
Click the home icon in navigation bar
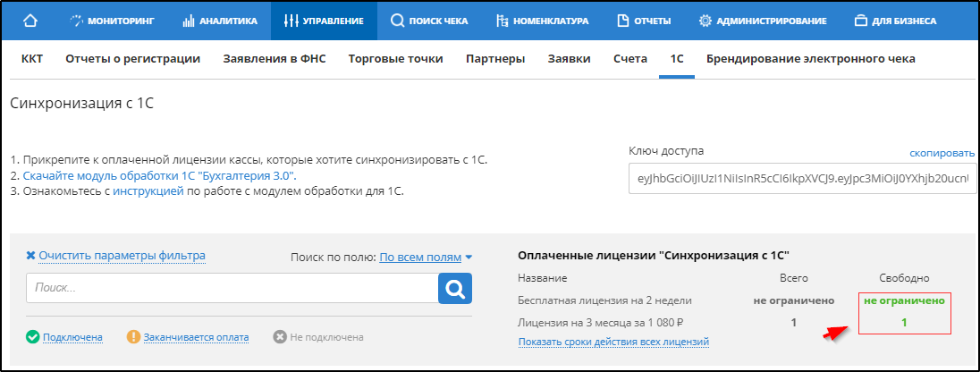click(x=30, y=21)
